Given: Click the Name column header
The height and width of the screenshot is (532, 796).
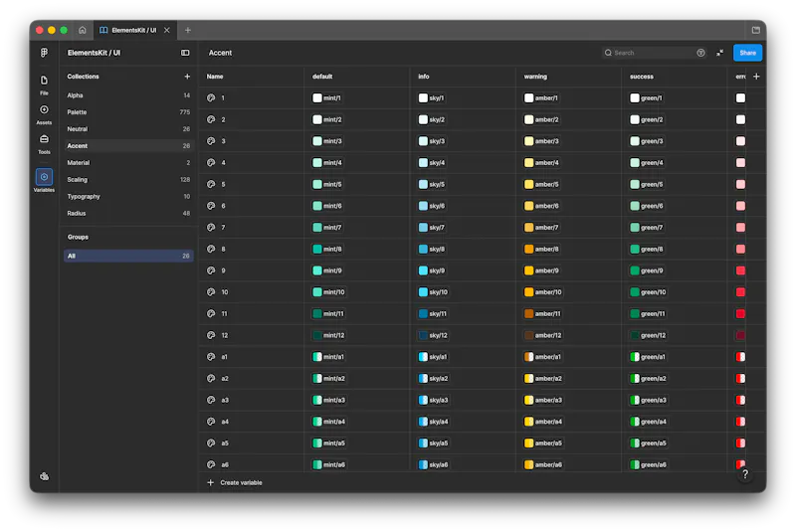Looking at the screenshot, I should pos(215,77).
